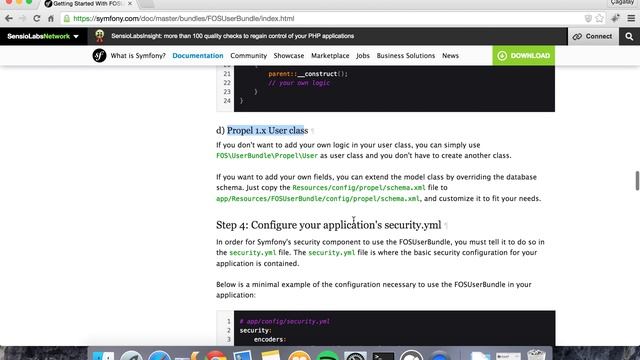Bookmark this page with the star icon

coord(599,18)
